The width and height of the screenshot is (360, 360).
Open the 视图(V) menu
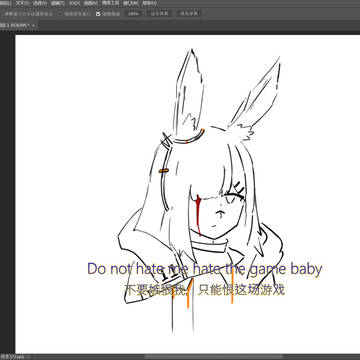pyautogui.click(x=91, y=3)
